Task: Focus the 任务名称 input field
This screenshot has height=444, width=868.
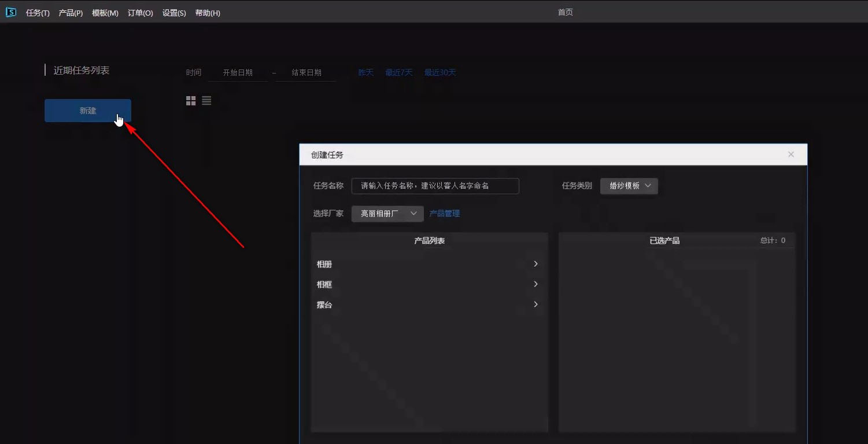Action: click(435, 186)
